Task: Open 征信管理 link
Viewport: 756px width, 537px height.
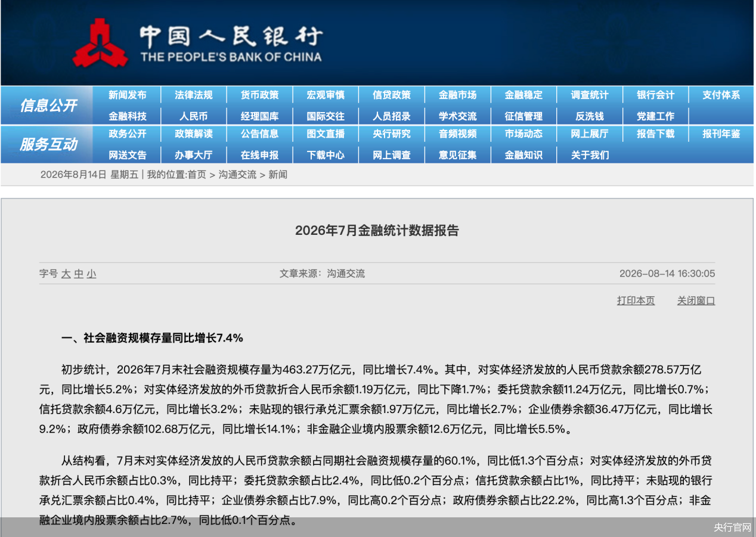Action: 523,116
